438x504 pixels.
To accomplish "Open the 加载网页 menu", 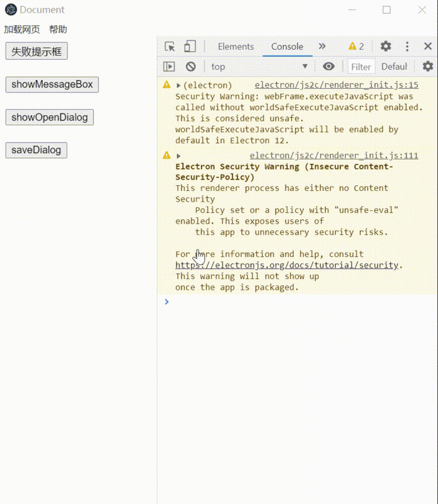I will [22, 30].
